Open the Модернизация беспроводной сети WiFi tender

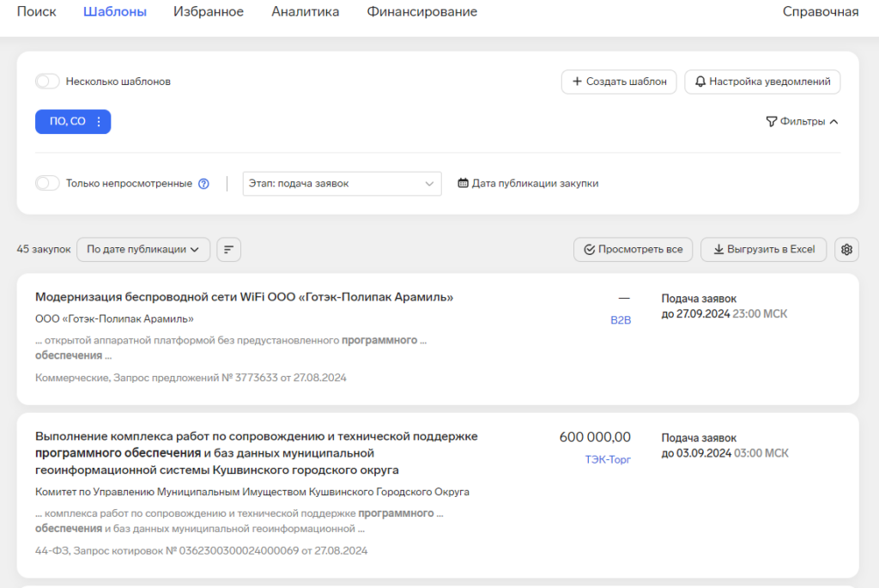244,297
